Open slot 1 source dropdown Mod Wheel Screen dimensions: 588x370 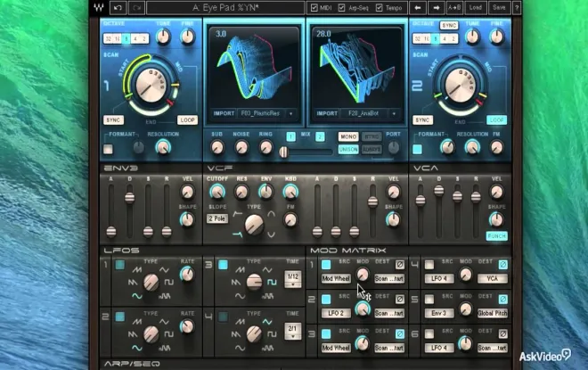(x=336, y=279)
